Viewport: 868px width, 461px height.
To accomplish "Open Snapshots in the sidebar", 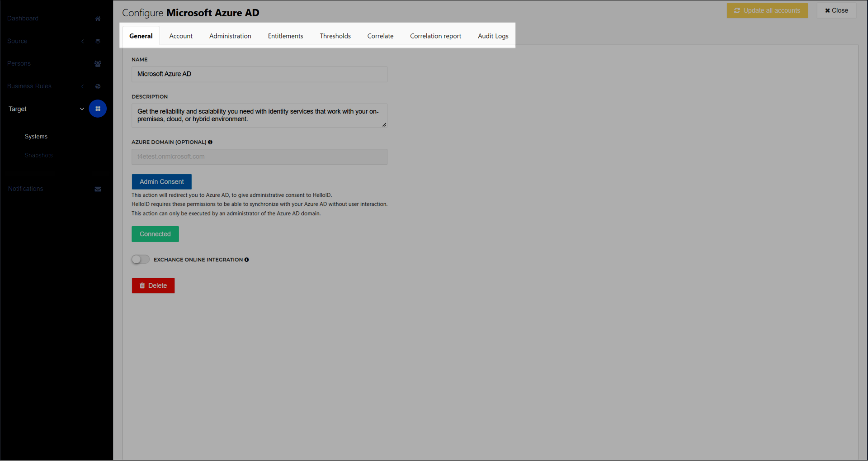I will pyautogui.click(x=39, y=156).
